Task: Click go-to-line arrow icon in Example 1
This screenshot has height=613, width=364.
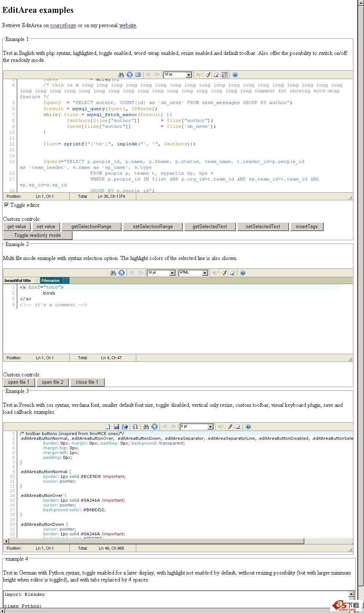Action: (130, 75)
